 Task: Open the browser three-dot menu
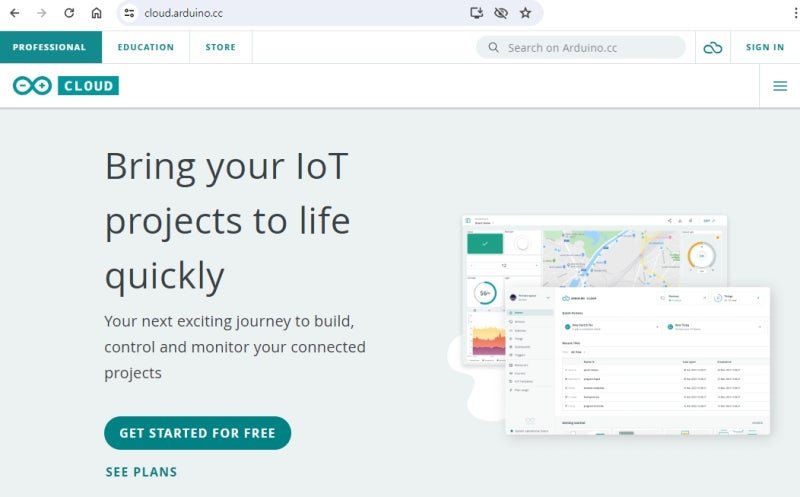point(795,13)
